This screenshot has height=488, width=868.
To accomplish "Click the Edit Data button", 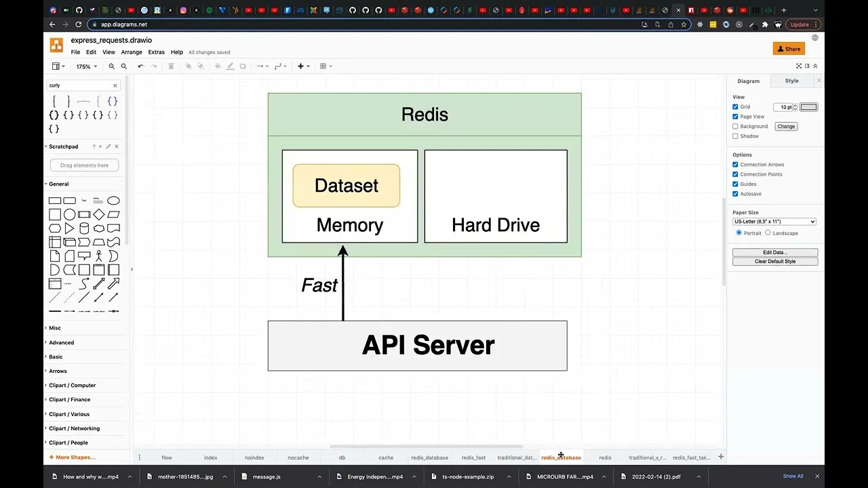I will pyautogui.click(x=774, y=252).
